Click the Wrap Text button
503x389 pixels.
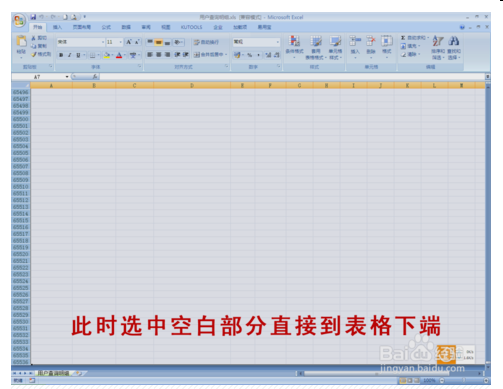[x=206, y=42]
